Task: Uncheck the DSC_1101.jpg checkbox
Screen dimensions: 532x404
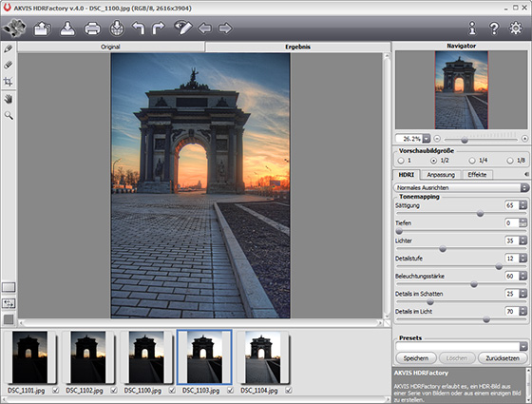Action: click(x=56, y=391)
